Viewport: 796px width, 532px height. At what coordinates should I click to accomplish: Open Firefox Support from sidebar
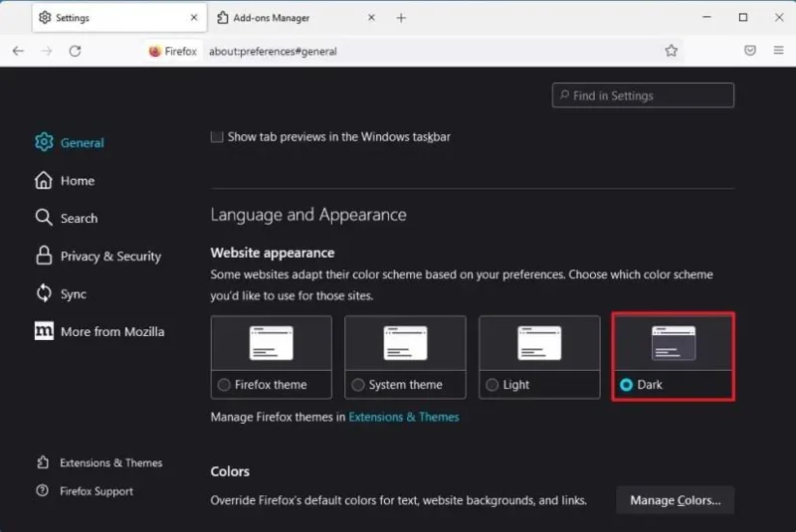coord(85,491)
